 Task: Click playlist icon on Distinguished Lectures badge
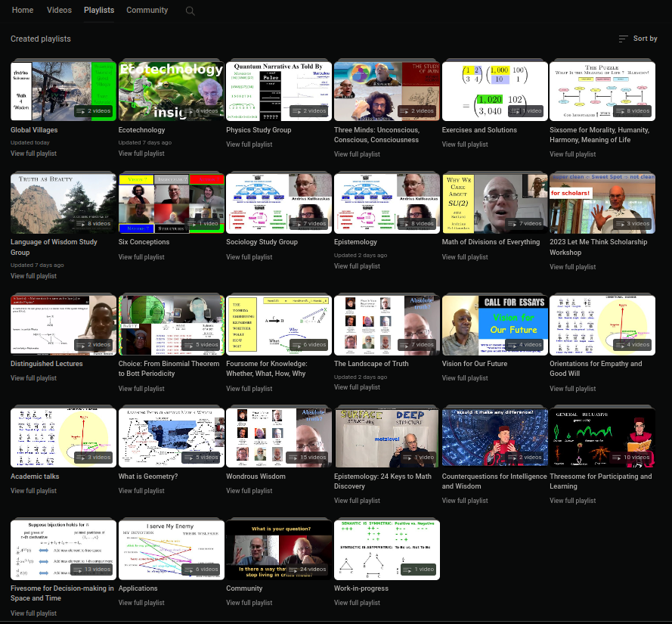(x=80, y=345)
